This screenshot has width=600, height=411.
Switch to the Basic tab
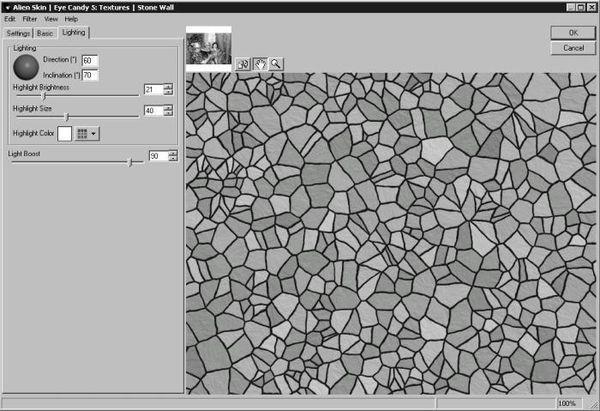46,33
